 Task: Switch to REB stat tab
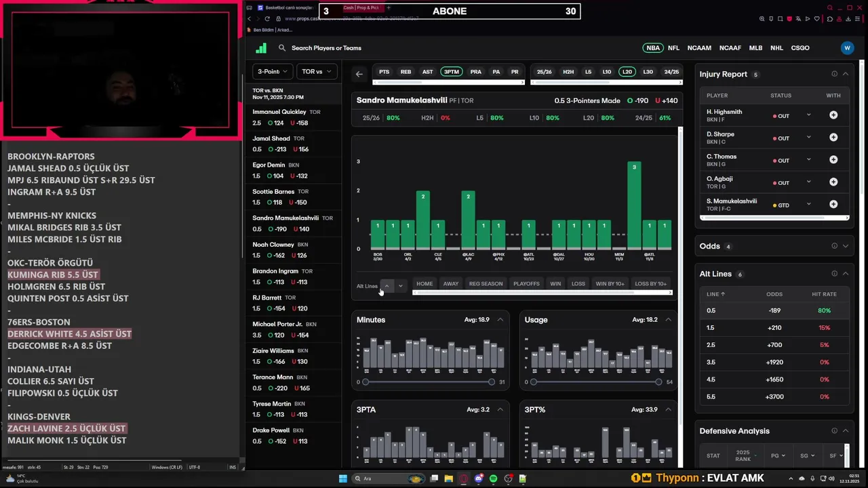406,72
